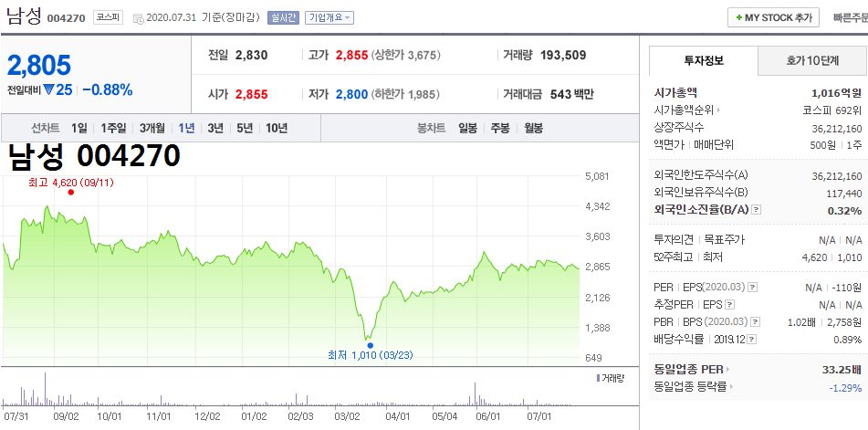
Task: Open the 기업개요 dropdown
Action: point(329,17)
